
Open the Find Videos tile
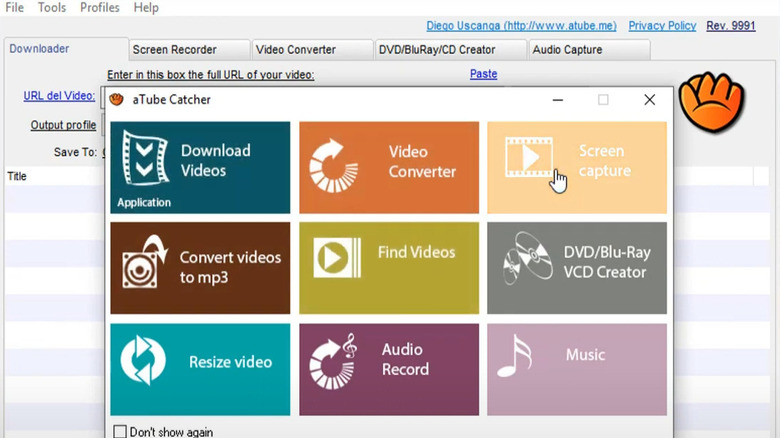pyautogui.click(x=388, y=268)
